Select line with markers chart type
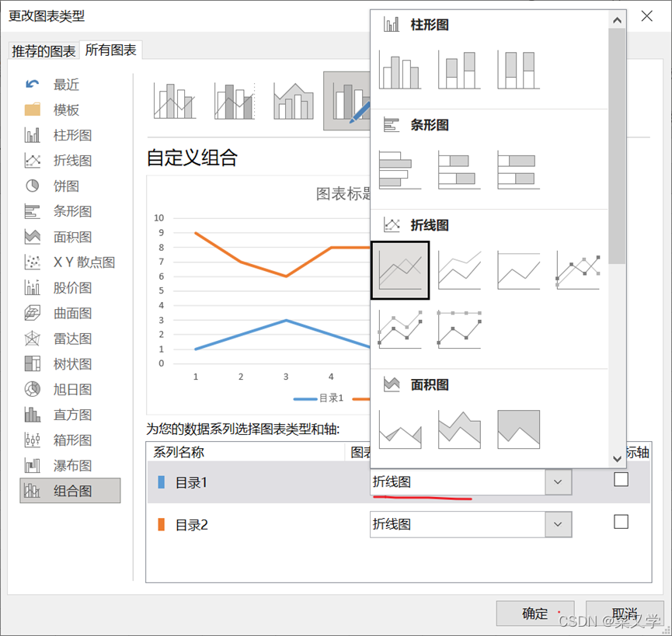672x636 pixels. (578, 270)
